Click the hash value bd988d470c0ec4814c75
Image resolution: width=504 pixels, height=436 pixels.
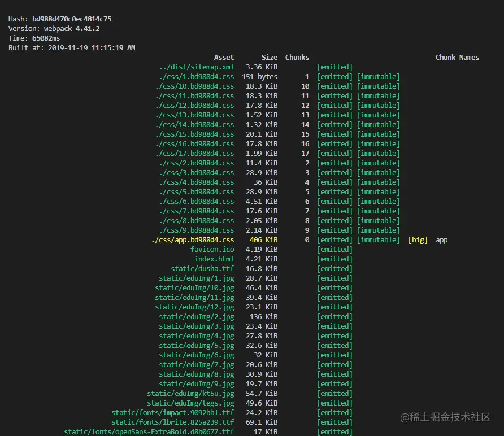(x=72, y=19)
